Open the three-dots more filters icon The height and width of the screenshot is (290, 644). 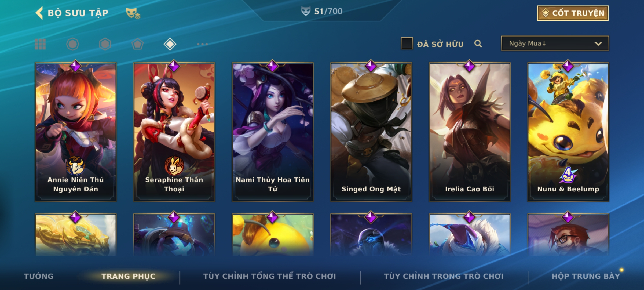click(202, 44)
